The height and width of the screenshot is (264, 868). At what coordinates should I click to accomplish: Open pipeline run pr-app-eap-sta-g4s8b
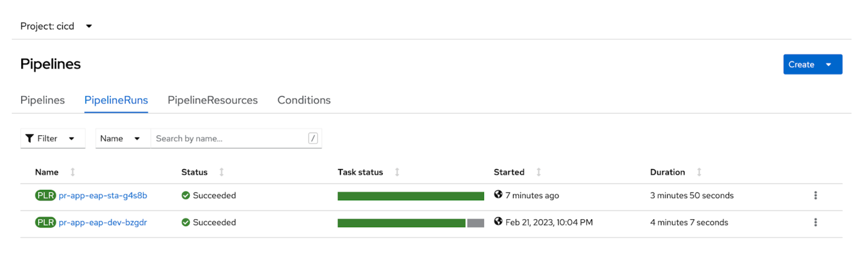[103, 195]
